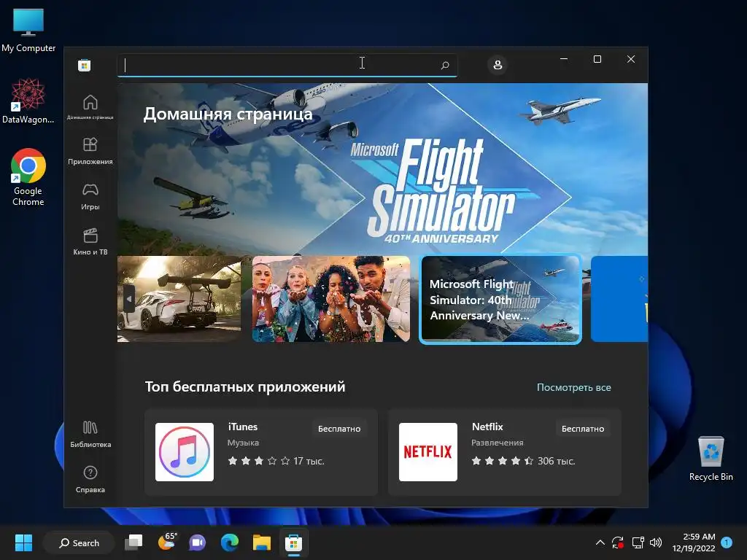Click Бесплатно button for iTunes
This screenshot has width=747, height=560.
[339, 429]
